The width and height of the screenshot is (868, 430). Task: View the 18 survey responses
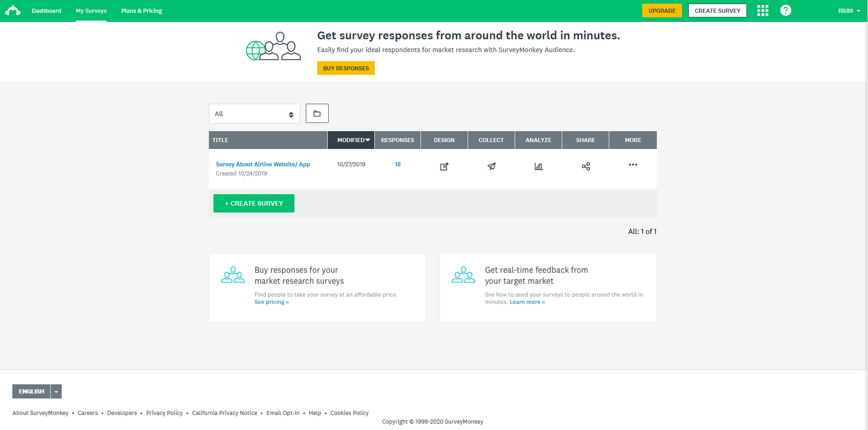pyautogui.click(x=397, y=164)
